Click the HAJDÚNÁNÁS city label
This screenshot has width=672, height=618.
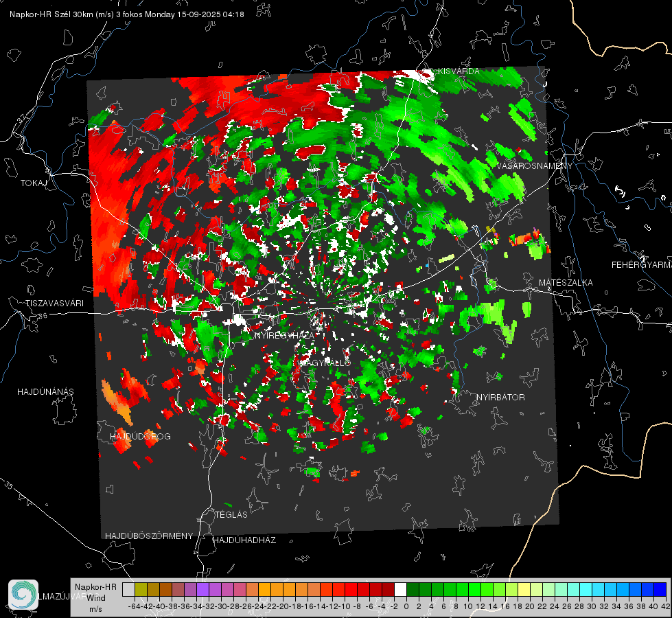(45, 392)
